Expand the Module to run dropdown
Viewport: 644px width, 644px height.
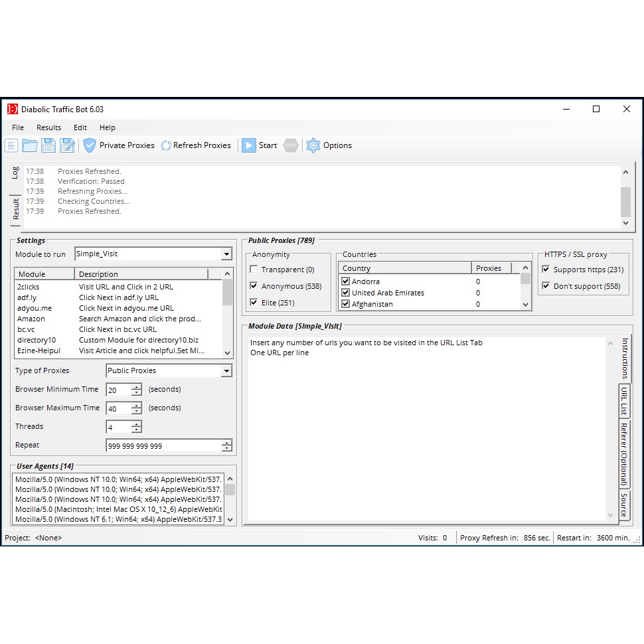coord(226,254)
